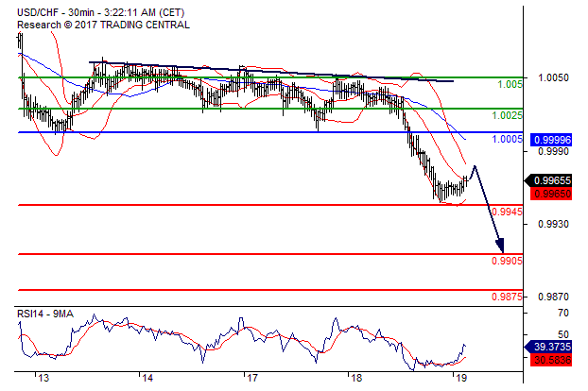Click the date label 18 on time axis
The width and height of the screenshot is (588, 391).
(356, 379)
